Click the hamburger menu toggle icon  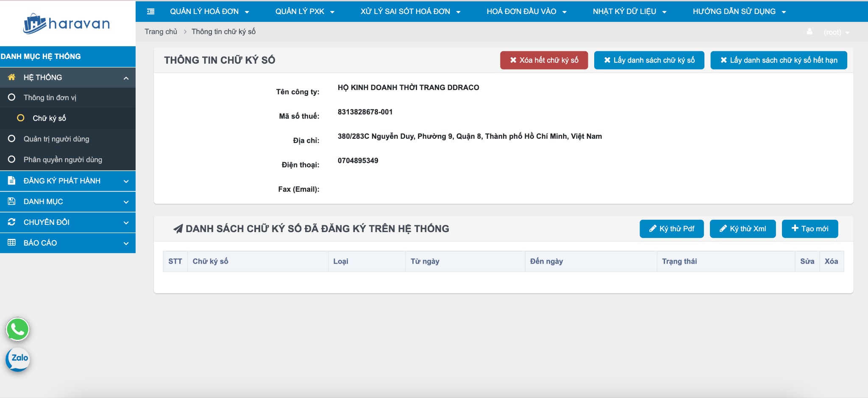[150, 11]
